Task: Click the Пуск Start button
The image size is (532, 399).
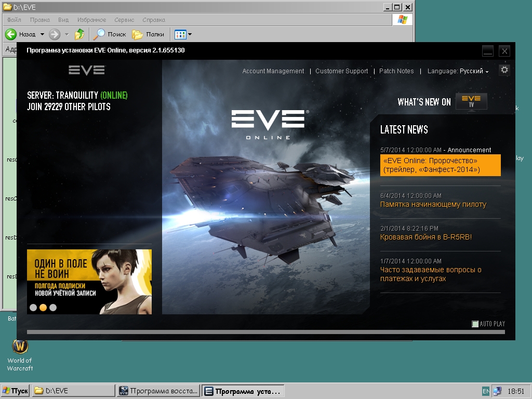Action: coord(15,391)
